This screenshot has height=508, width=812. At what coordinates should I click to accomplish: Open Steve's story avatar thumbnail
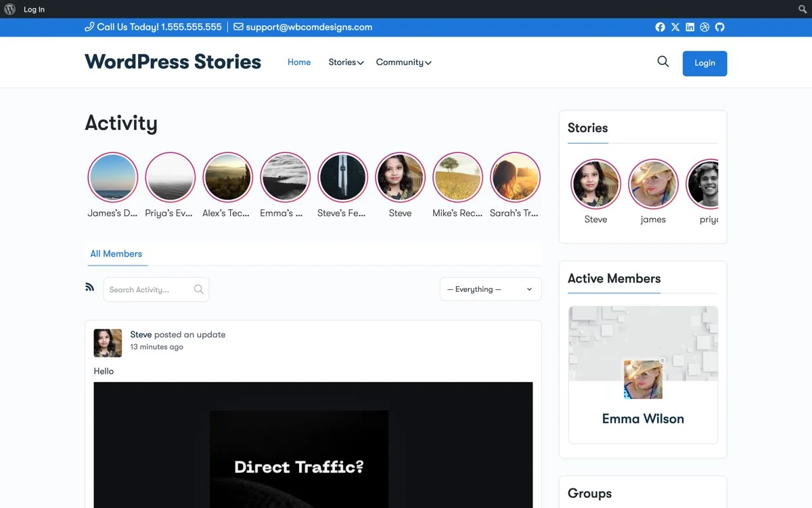400,176
